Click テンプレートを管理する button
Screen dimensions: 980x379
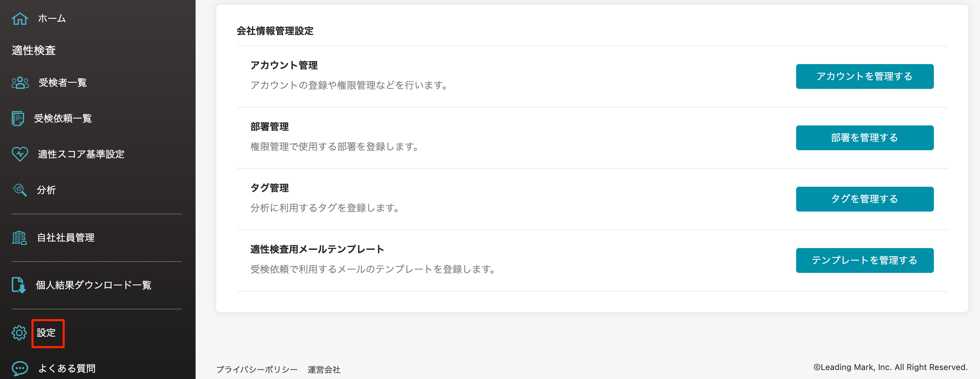[x=864, y=260]
